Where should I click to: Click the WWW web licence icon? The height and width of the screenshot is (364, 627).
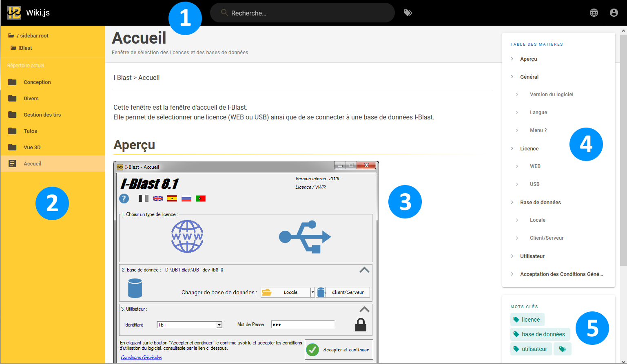(x=187, y=236)
